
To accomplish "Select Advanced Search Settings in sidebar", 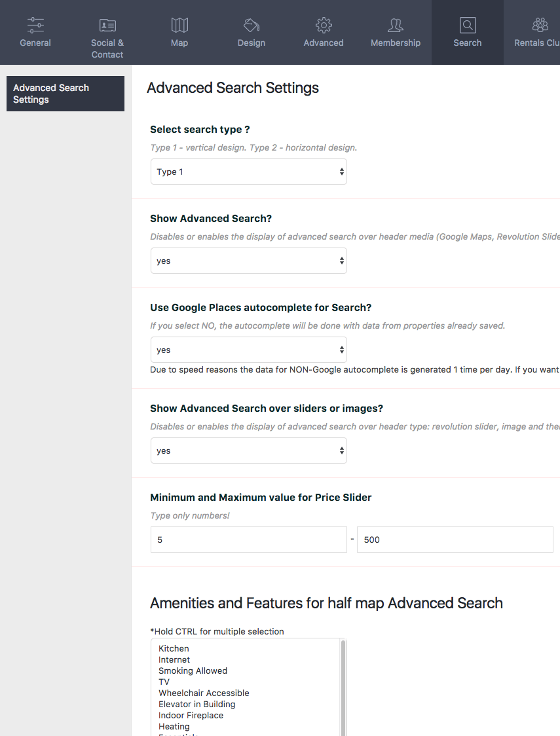I will 65,93.
